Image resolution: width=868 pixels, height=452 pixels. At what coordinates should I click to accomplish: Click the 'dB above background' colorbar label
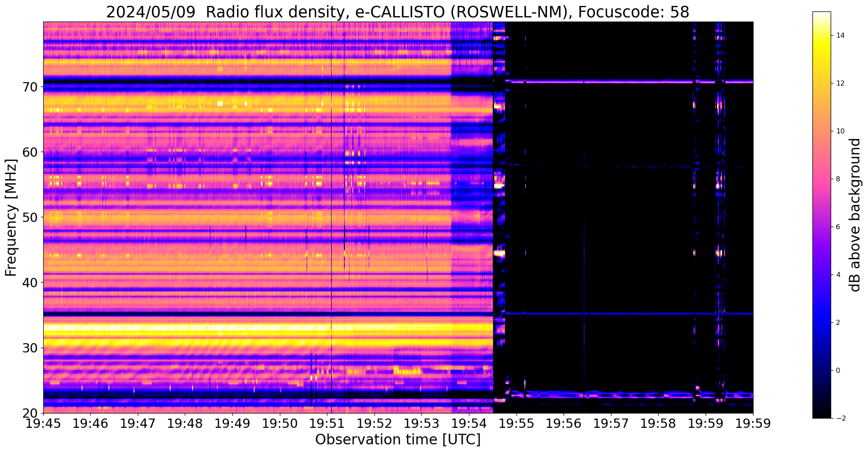click(x=855, y=215)
